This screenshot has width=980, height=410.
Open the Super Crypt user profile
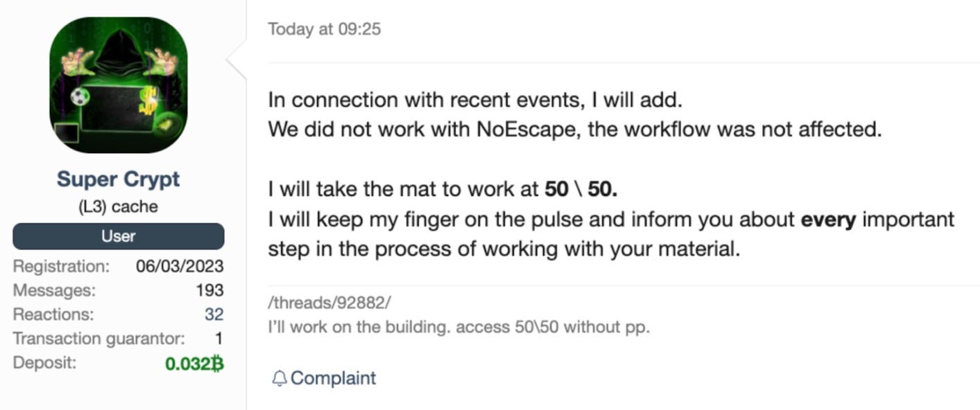(x=119, y=179)
